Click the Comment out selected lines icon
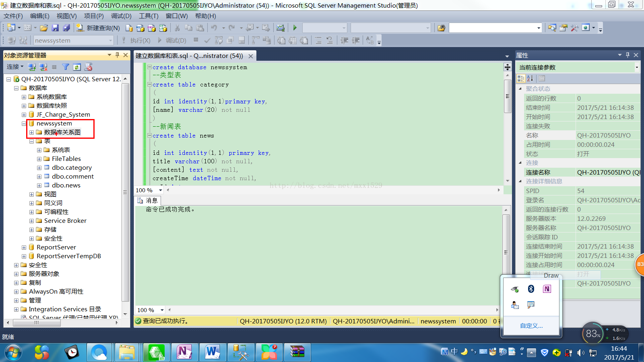Viewport: 644px width, 362px height. tap(318, 40)
